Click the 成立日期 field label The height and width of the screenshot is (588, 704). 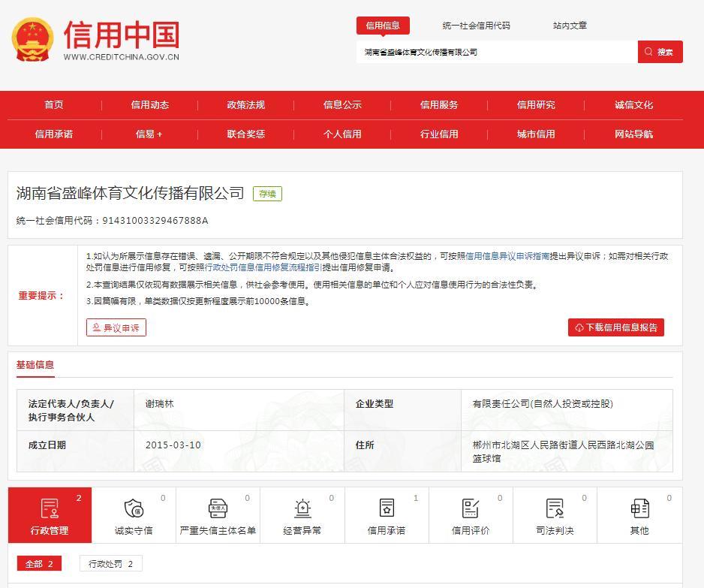(47, 445)
